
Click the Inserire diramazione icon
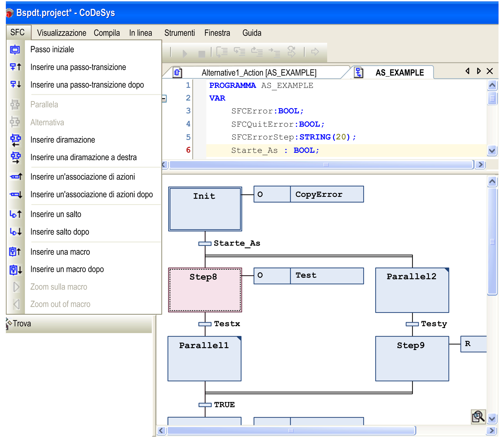pyautogui.click(x=15, y=140)
